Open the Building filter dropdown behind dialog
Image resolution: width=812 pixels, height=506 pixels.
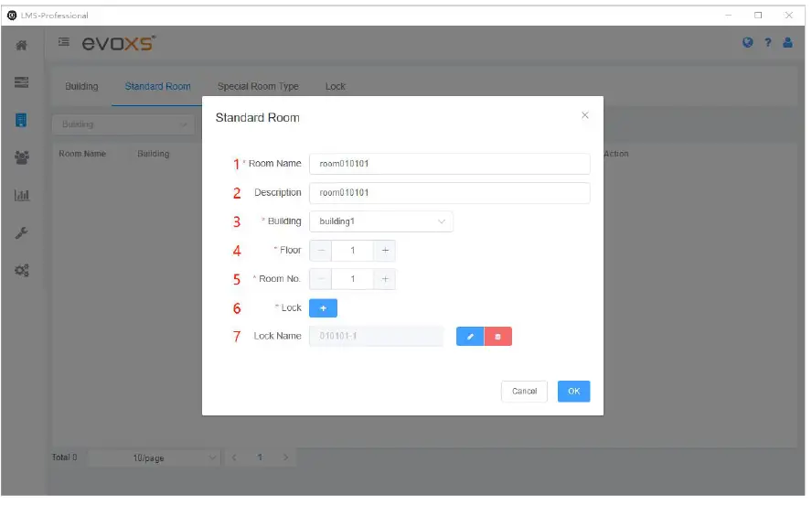123,124
